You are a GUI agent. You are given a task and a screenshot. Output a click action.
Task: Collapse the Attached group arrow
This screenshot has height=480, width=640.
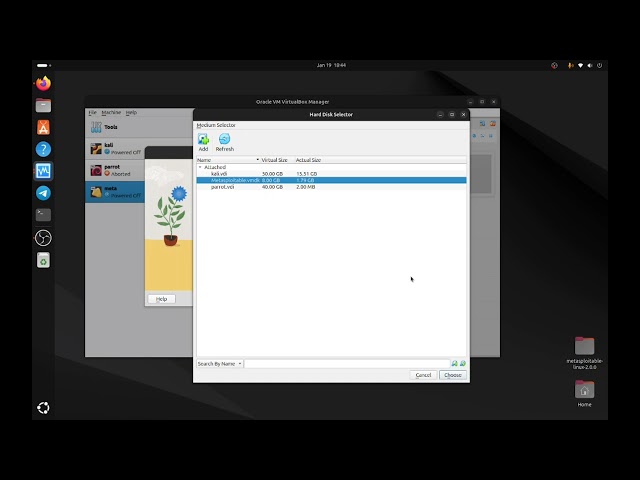coord(200,167)
